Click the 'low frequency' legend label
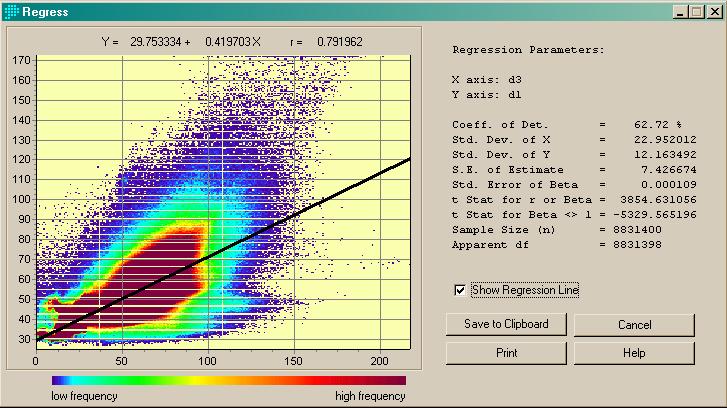This screenshot has height=408, width=727. pyautogui.click(x=84, y=396)
